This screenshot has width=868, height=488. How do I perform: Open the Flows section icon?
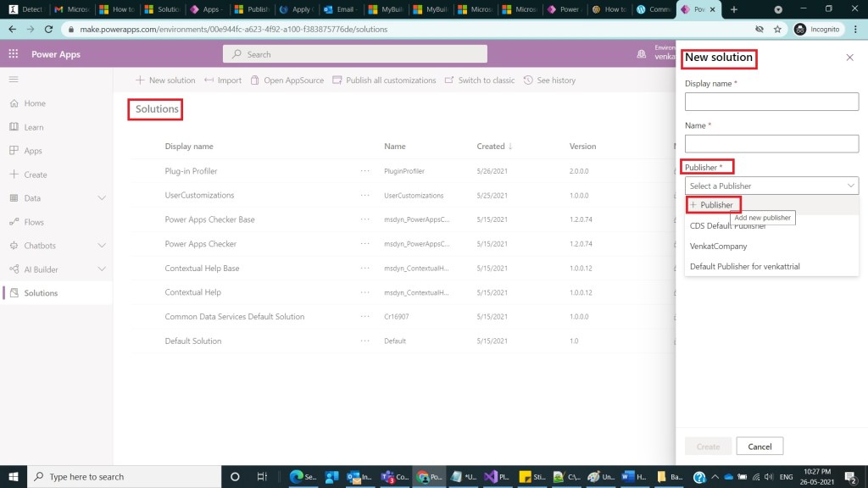[x=14, y=222]
